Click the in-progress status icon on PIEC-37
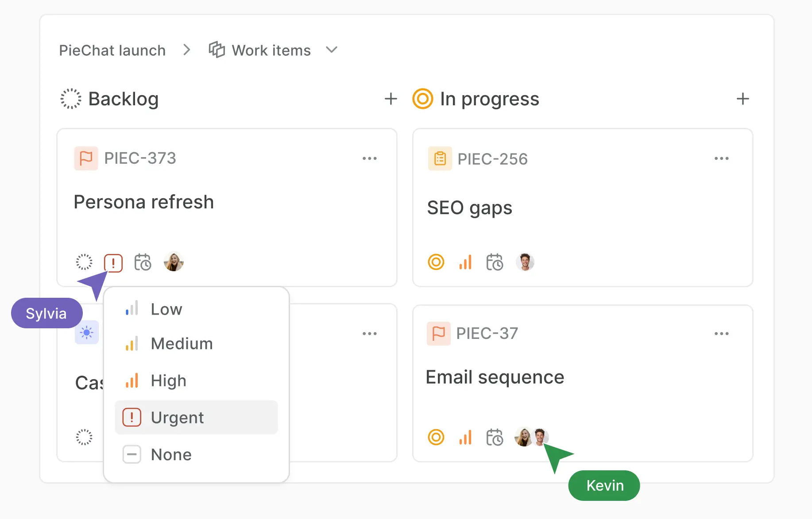 pos(436,438)
